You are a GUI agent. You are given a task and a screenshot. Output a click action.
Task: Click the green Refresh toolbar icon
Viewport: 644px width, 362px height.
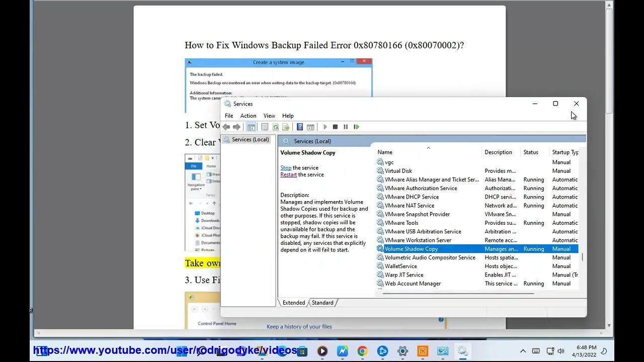pos(275,127)
